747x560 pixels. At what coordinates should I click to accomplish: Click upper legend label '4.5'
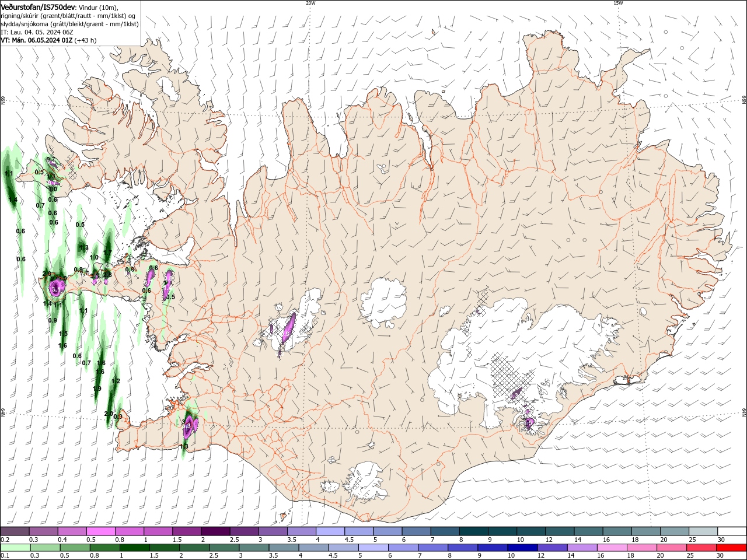click(x=349, y=540)
